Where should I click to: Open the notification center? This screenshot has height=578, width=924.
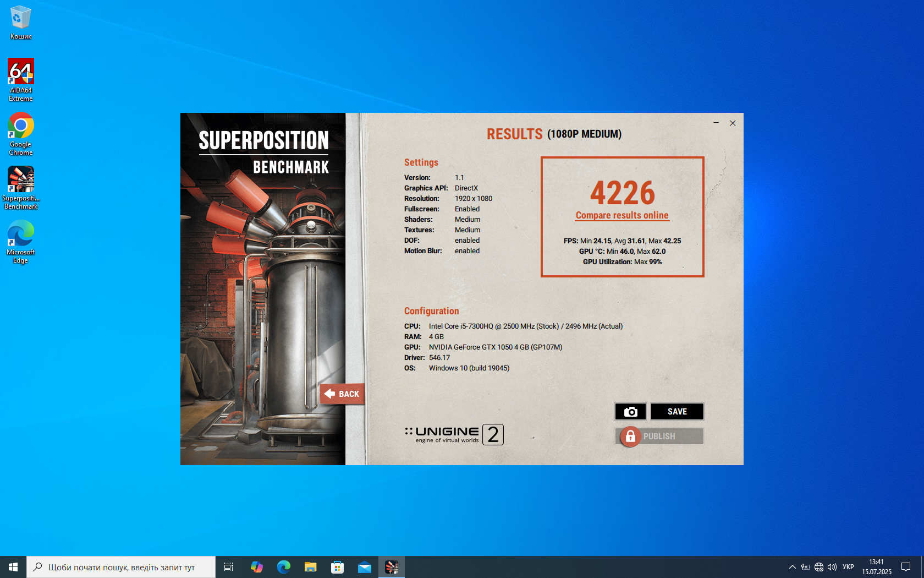tap(906, 567)
